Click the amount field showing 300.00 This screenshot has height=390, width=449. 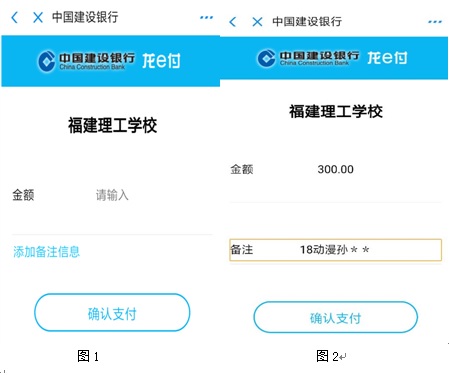335,169
